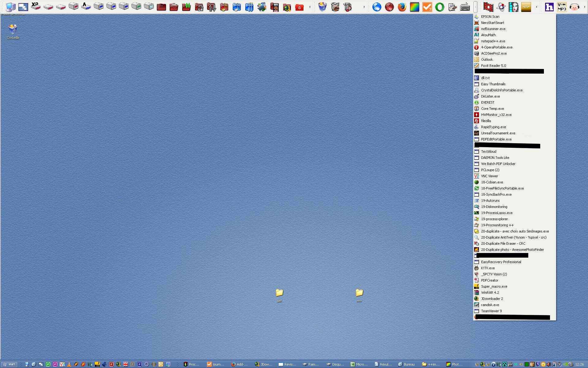
Task: Click the volume icon in system tray
Action: [x=548, y=364]
